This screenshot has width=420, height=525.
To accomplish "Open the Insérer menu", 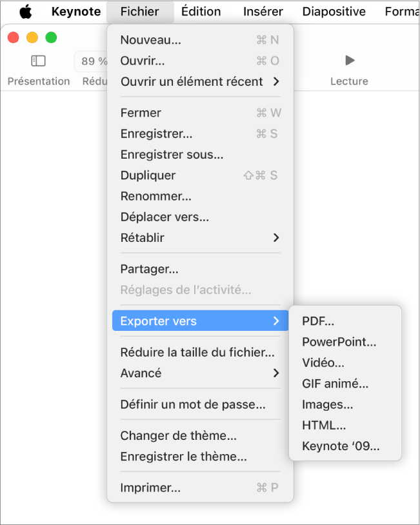I will [263, 11].
